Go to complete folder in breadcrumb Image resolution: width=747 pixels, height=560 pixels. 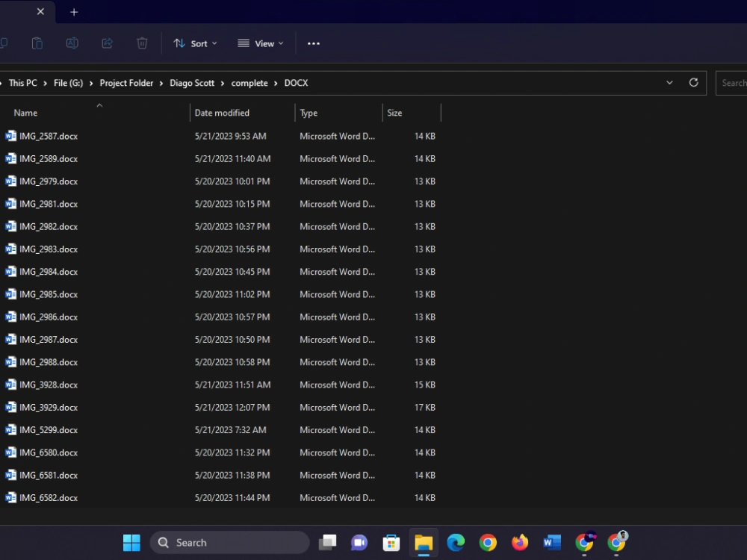[x=249, y=83]
